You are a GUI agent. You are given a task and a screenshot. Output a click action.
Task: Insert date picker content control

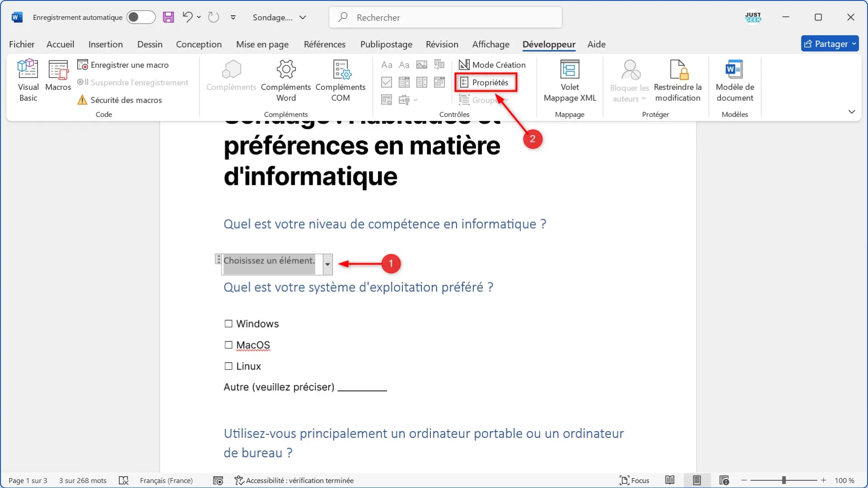point(439,82)
